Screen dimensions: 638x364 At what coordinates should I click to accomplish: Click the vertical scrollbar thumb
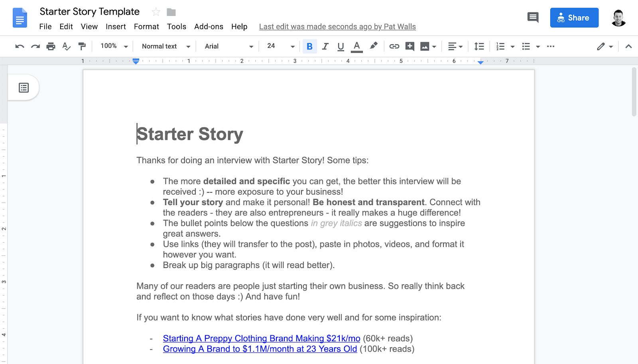[x=634, y=92]
